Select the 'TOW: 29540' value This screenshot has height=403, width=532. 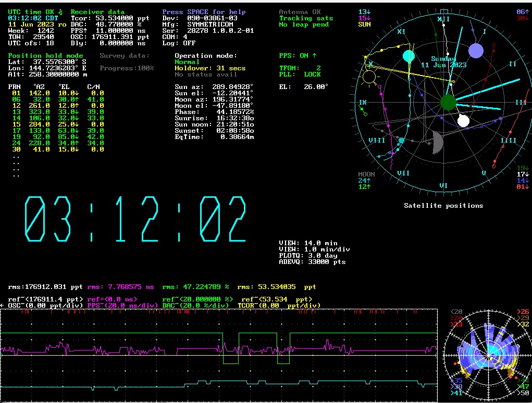[x=31, y=36]
